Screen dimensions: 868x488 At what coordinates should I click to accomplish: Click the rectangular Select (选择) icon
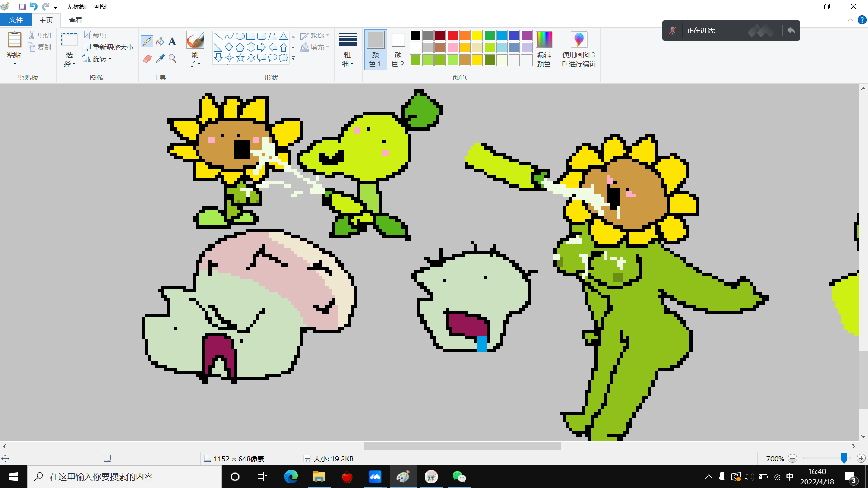(x=69, y=40)
